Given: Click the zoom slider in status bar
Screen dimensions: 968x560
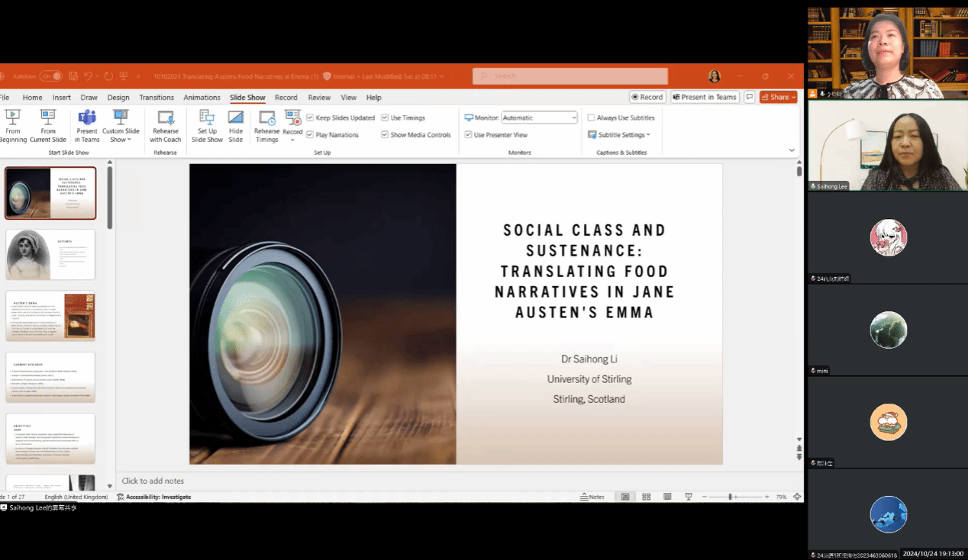Looking at the screenshot, I should pyautogui.click(x=731, y=497).
